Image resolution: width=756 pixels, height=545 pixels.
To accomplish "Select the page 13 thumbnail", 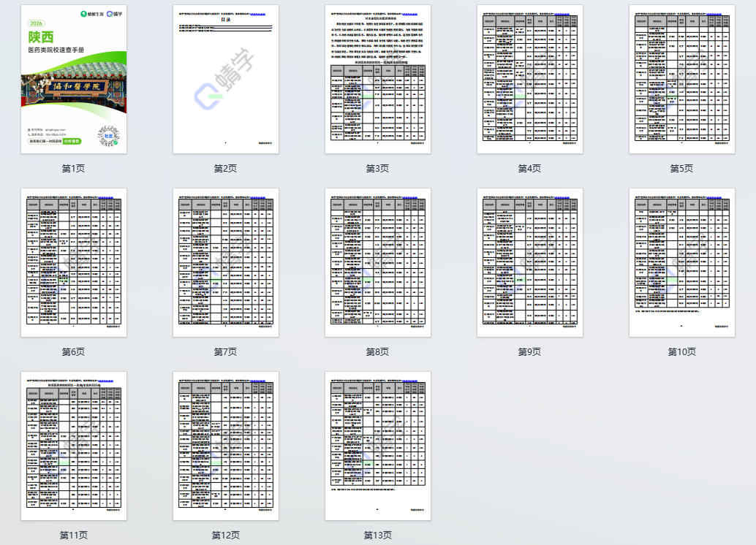I will [377, 446].
